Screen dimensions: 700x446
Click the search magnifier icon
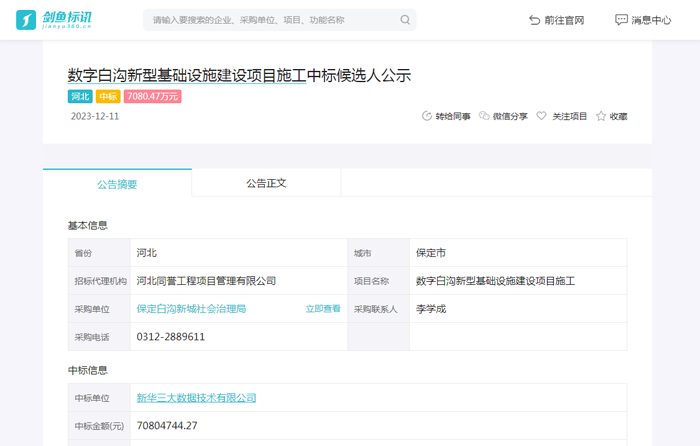tap(405, 20)
